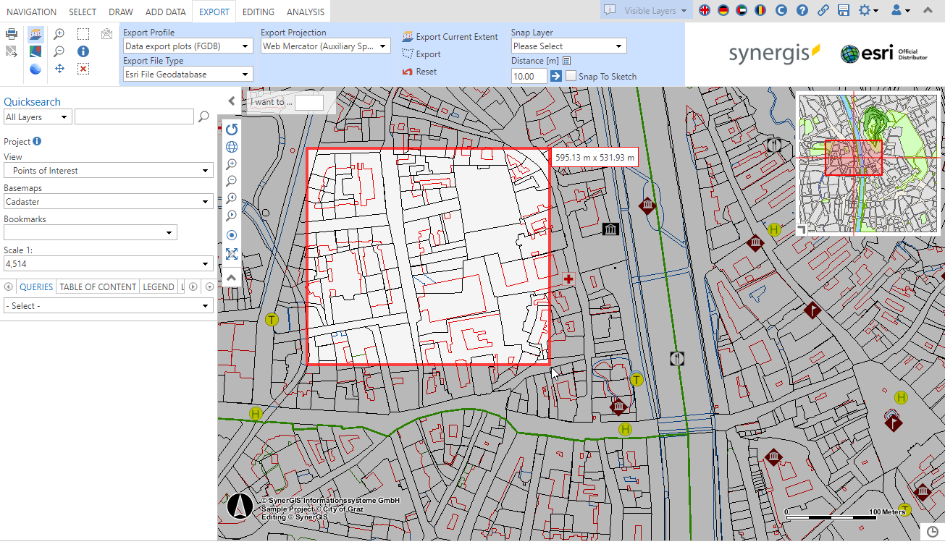The height and width of the screenshot is (560, 945).
Task: Switch to the EDITING ribbon tab
Action: [x=258, y=12]
